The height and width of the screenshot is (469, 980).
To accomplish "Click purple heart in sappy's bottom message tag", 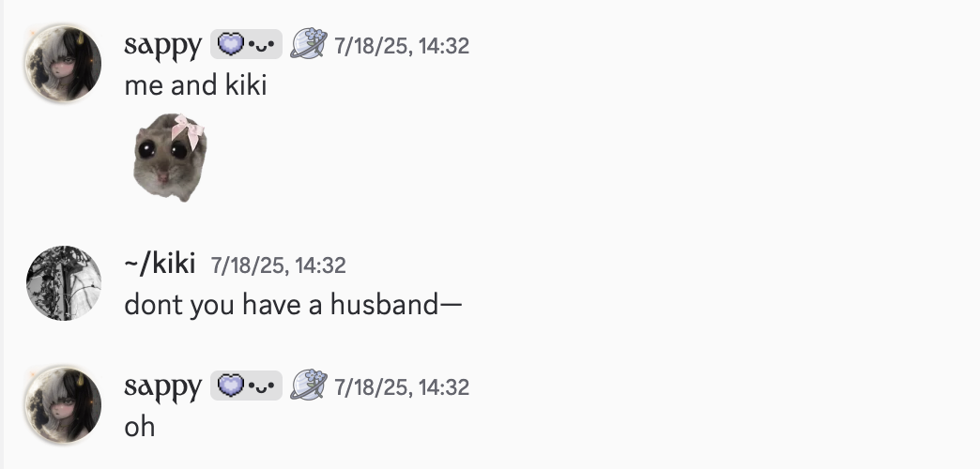I will [230, 386].
